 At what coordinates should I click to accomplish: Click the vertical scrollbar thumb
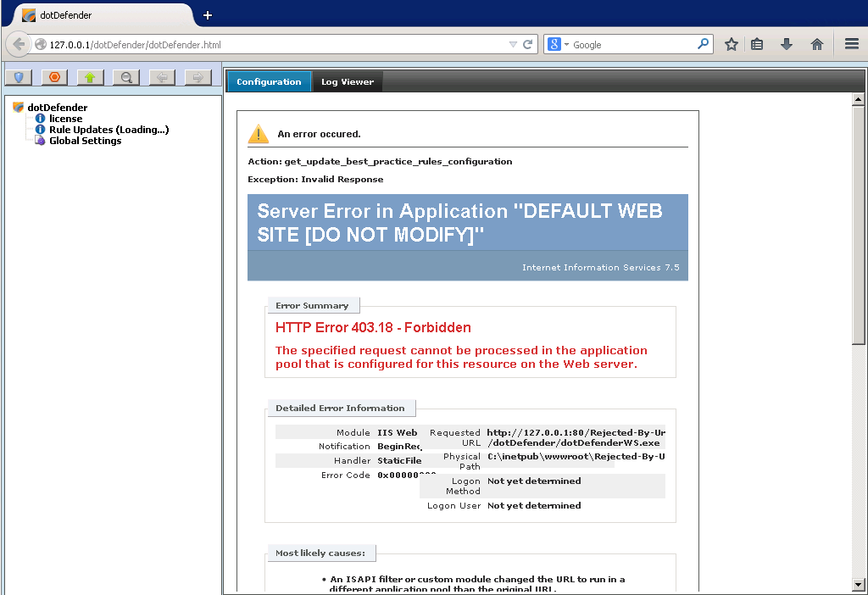pos(858,225)
